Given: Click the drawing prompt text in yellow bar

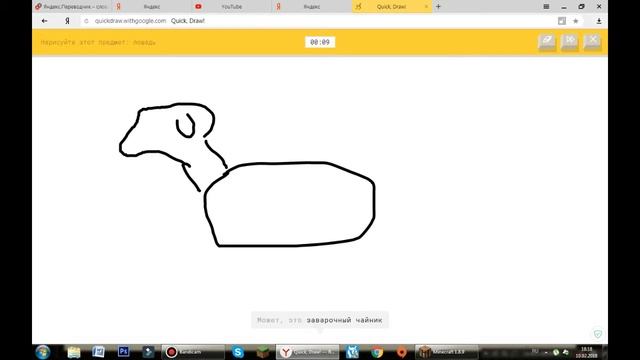Looking at the screenshot, I should [x=98, y=42].
